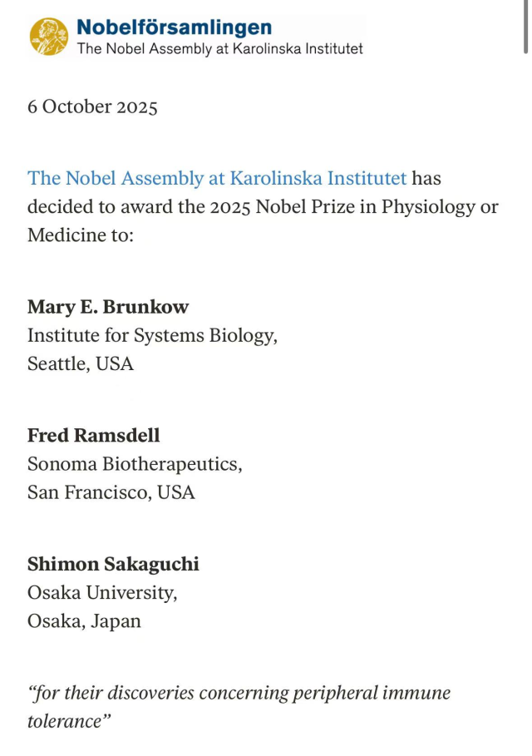
Task: Click the text "Medicine to:"
Action: click(x=80, y=235)
